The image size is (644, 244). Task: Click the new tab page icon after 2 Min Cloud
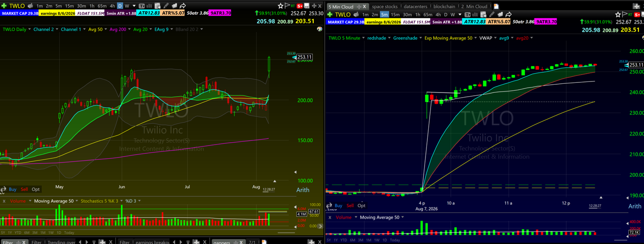496,6
